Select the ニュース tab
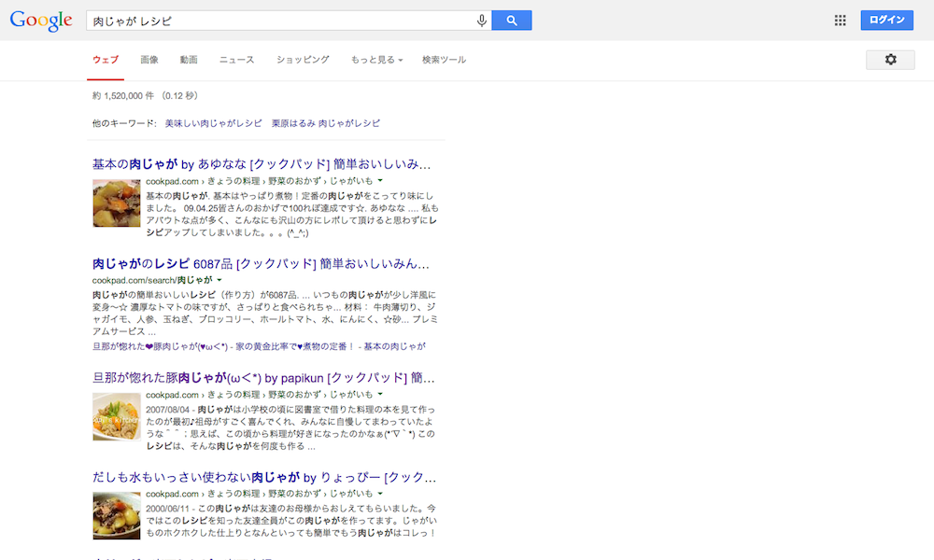 click(x=236, y=60)
